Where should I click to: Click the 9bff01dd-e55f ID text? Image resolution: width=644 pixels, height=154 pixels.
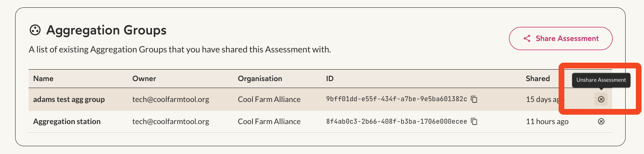(396, 99)
